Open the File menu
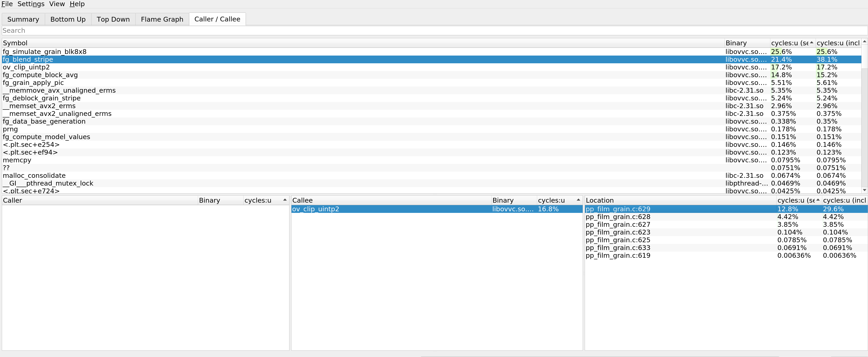 [7, 4]
